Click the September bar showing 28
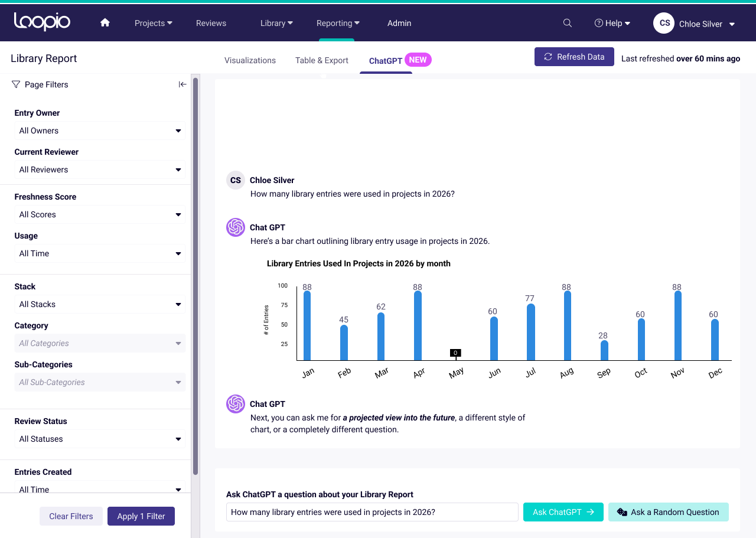Viewport: 756px width, 538px height. [x=604, y=350]
